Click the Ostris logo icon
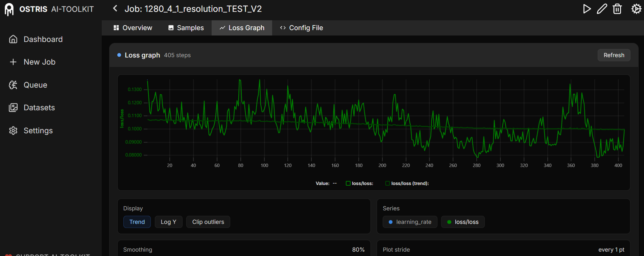The width and height of the screenshot is (644, 256). click(9, 9)
